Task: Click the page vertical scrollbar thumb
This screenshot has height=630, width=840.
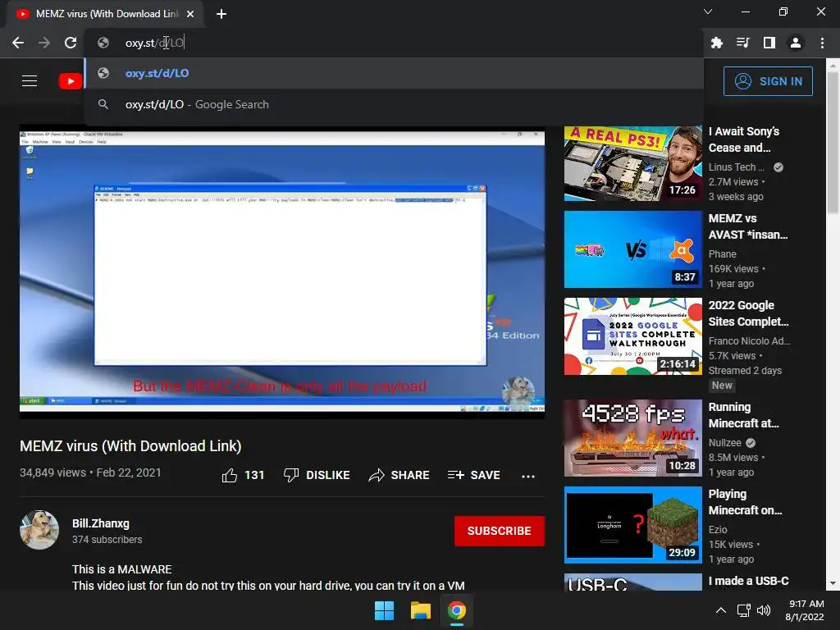Action: 833,142
